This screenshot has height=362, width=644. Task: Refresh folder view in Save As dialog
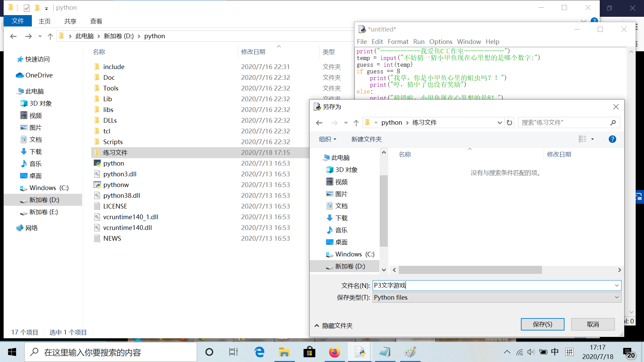[x=509, y=123]
